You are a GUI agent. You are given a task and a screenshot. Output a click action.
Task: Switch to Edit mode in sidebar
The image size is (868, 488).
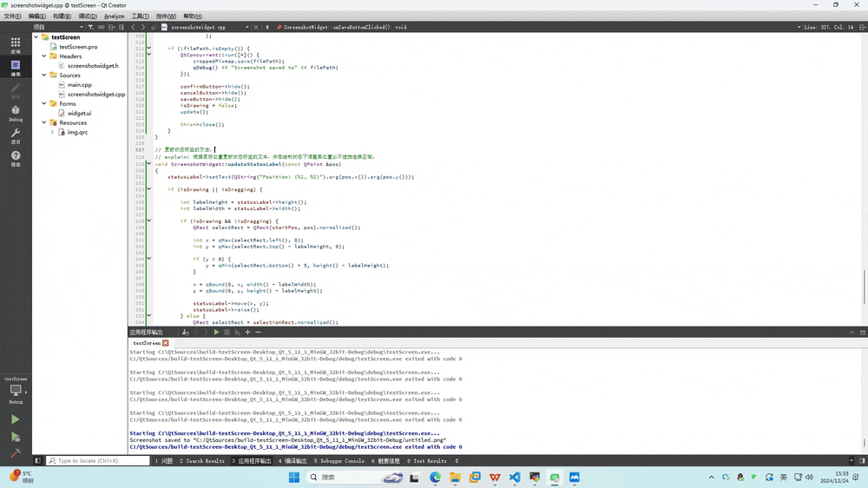pyautogui.click(x=16, y=68)
